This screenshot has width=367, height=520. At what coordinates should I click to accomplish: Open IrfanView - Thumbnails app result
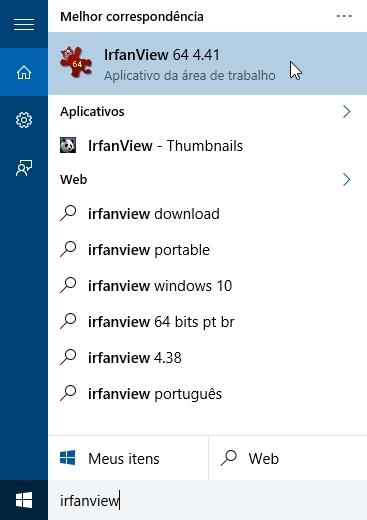point(207,146)
